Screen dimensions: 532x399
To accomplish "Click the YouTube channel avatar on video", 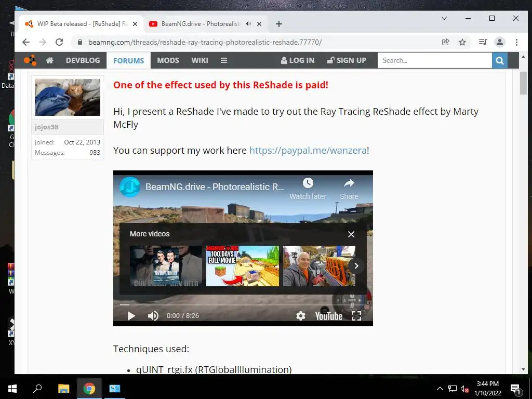I will tap(129, 187).
